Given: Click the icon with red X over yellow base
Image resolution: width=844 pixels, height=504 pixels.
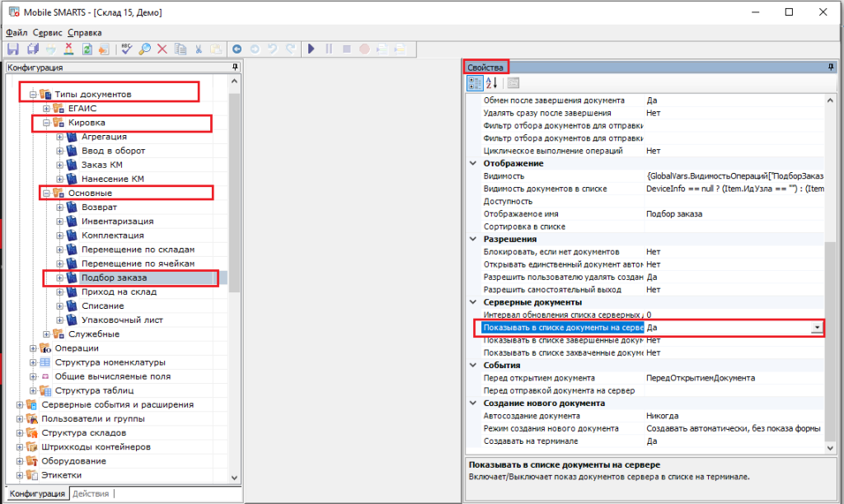Looking at the screenshot, I should click(x=69, y=49).
